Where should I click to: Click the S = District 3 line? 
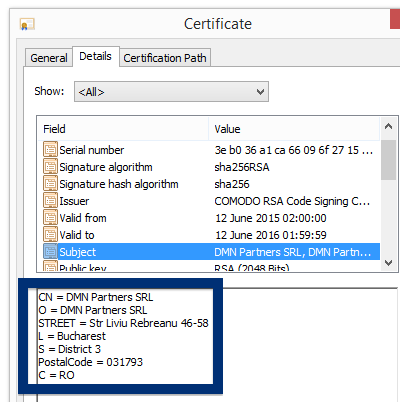click(x=70, y=349)
